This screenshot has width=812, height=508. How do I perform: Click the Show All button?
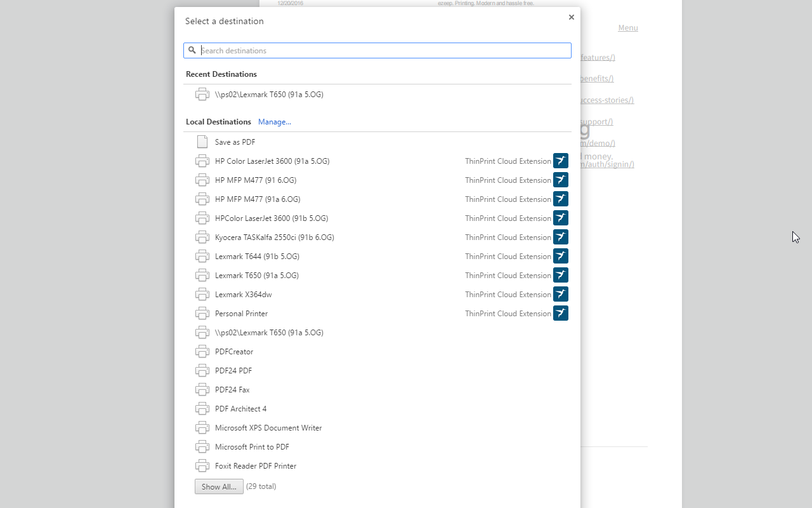pos(218,486)
